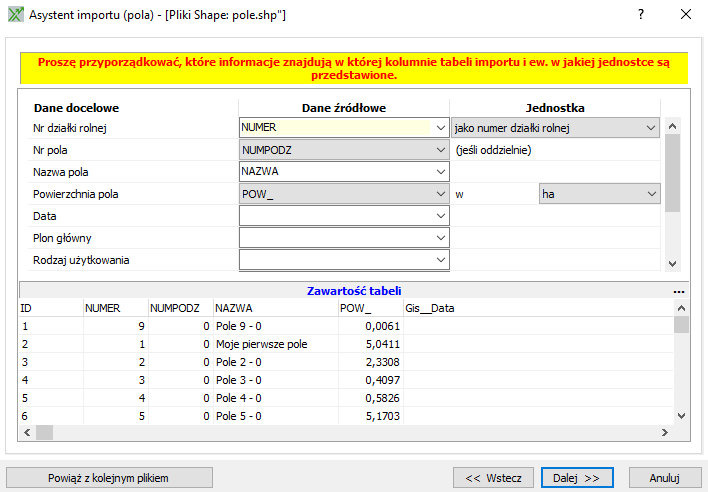Click scroll-up arrow of the table contents
708x492 pixels.
point(681,308)
